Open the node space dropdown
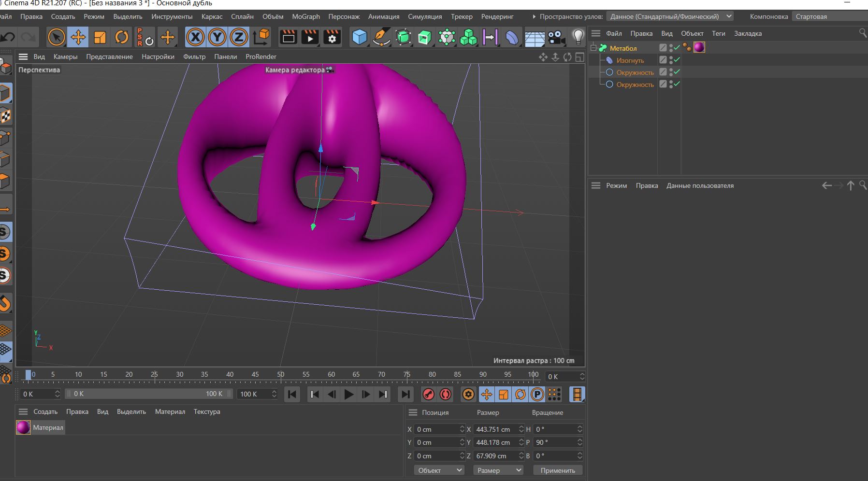868x481 pixels. tap(728, 16)
